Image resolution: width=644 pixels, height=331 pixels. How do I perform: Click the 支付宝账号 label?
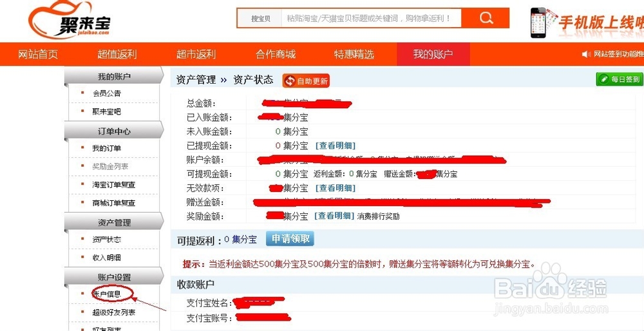click(x=209, y=318)
